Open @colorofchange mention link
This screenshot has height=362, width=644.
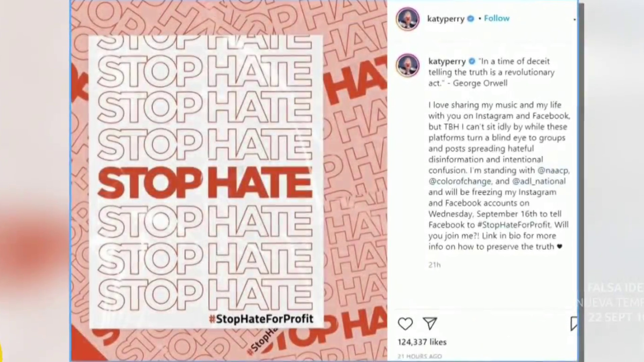coord(460,182)
